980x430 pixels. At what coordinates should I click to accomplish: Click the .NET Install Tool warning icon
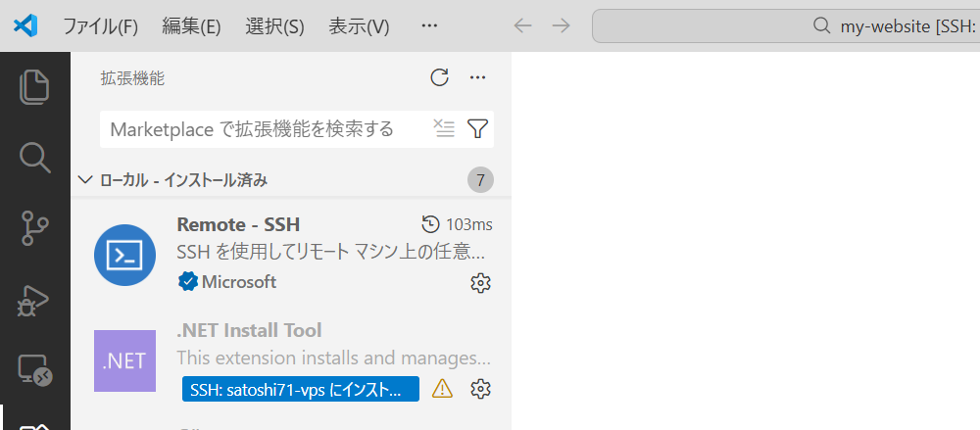click(x=443, y=389)
